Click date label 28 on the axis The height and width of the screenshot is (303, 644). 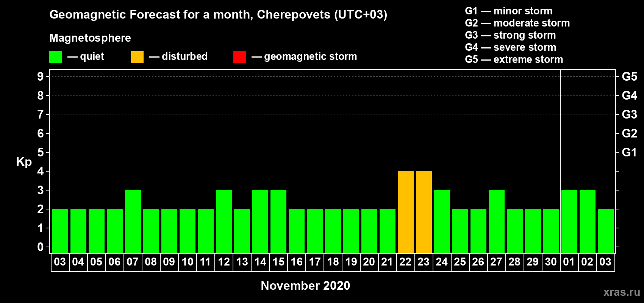[515, 262]
